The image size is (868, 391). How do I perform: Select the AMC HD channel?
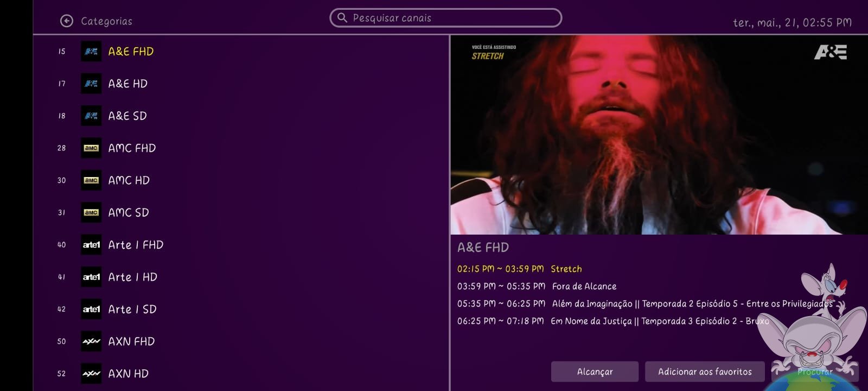point(241,180)
